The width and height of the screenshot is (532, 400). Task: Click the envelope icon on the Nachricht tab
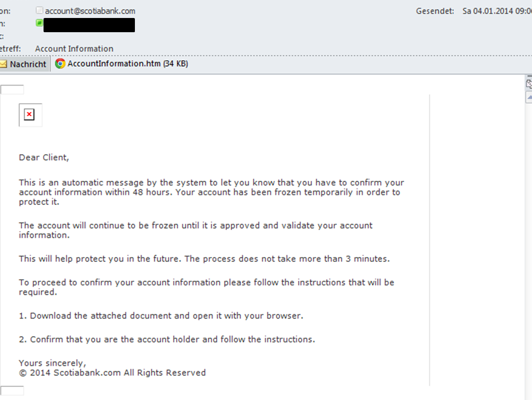(x=3, y=64)
